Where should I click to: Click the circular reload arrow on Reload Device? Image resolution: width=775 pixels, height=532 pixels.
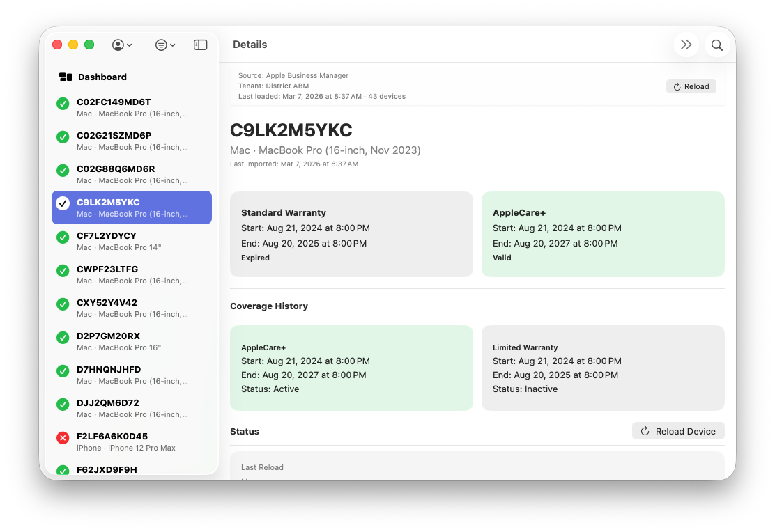644,430
